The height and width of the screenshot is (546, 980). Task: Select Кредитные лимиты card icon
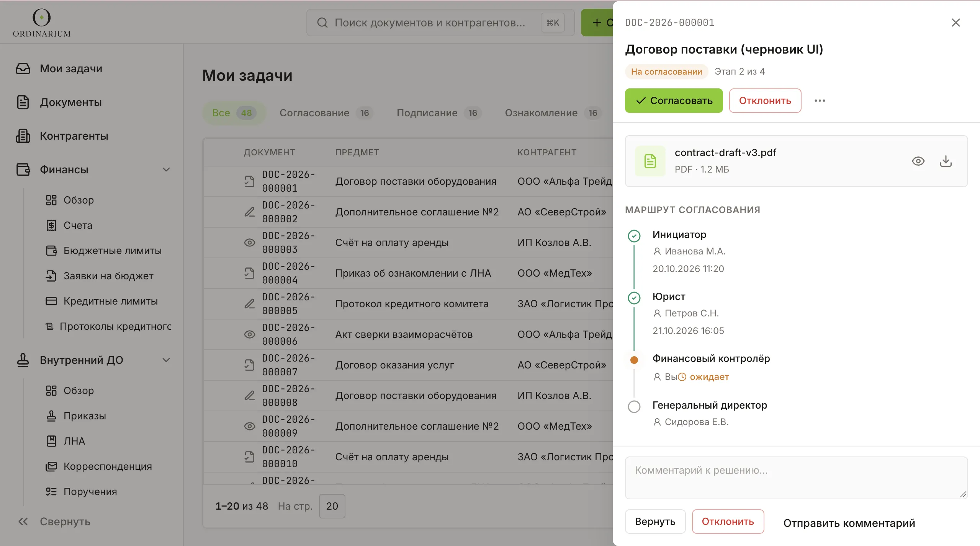[x=51, y=301]
